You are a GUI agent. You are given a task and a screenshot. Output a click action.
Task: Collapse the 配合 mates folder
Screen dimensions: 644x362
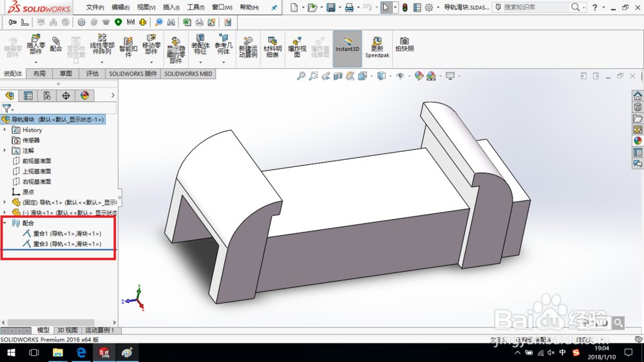pos(5,223)
